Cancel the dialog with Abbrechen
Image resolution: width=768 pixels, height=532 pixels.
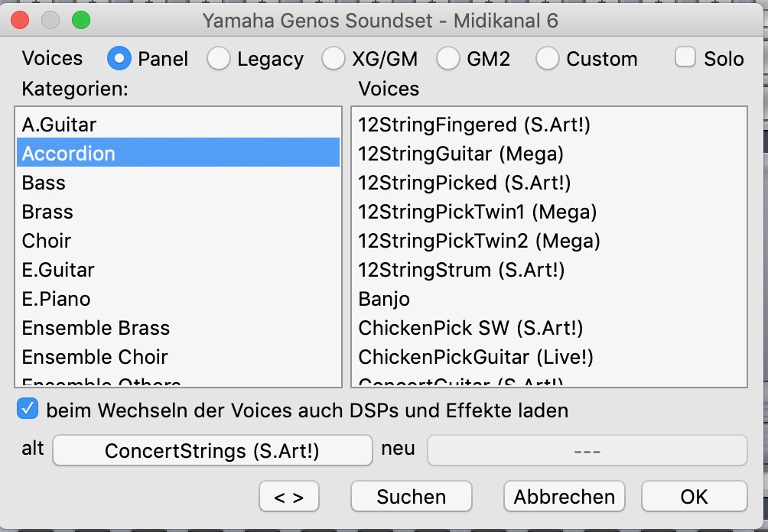564,497
